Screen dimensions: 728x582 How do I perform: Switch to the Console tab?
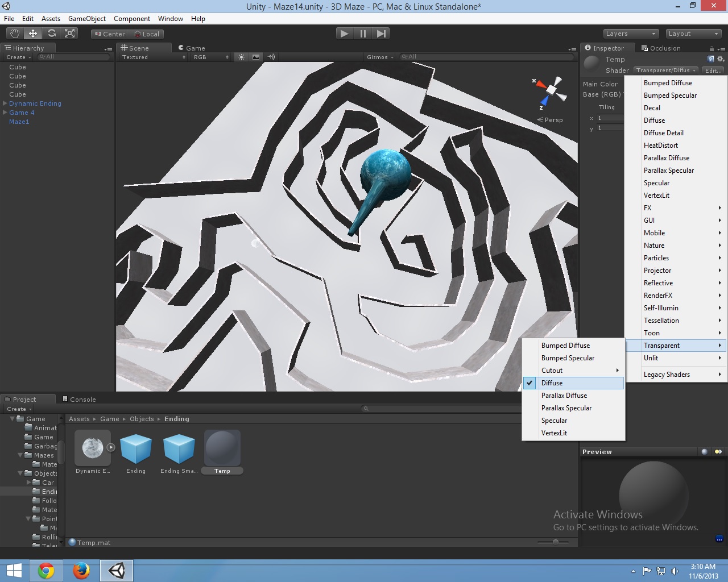click(79, 400)
